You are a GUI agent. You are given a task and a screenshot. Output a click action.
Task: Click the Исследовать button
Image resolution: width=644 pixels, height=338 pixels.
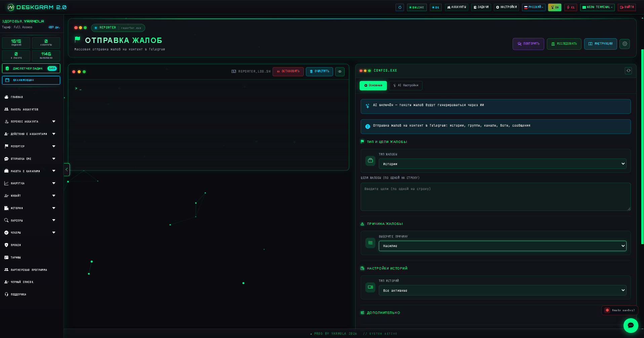tap(564, 44)
